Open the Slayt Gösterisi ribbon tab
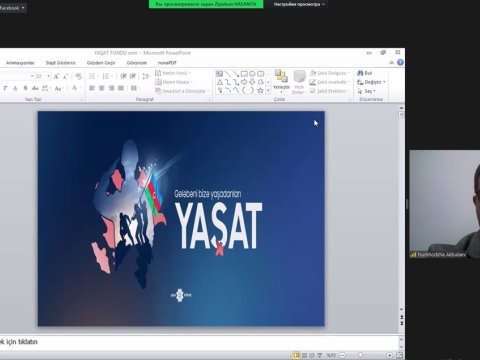Viewport: 480px width, 360px height. [61, 63]
